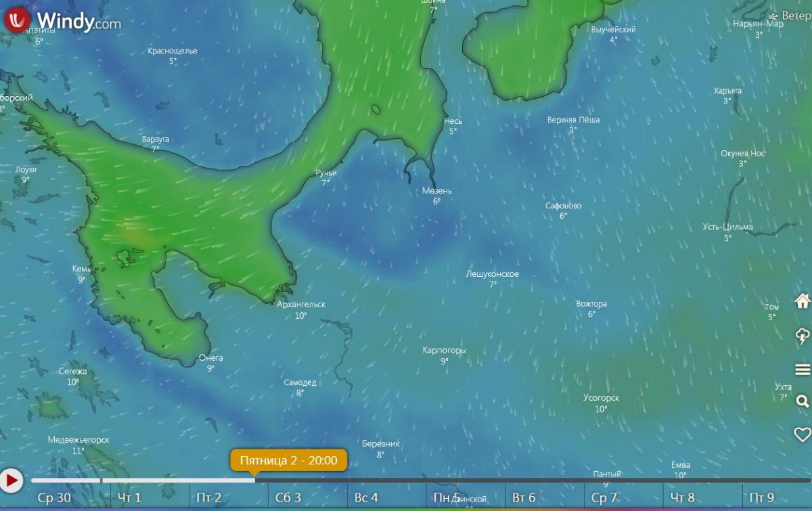Click the Windy.com logo

[62, 20]
